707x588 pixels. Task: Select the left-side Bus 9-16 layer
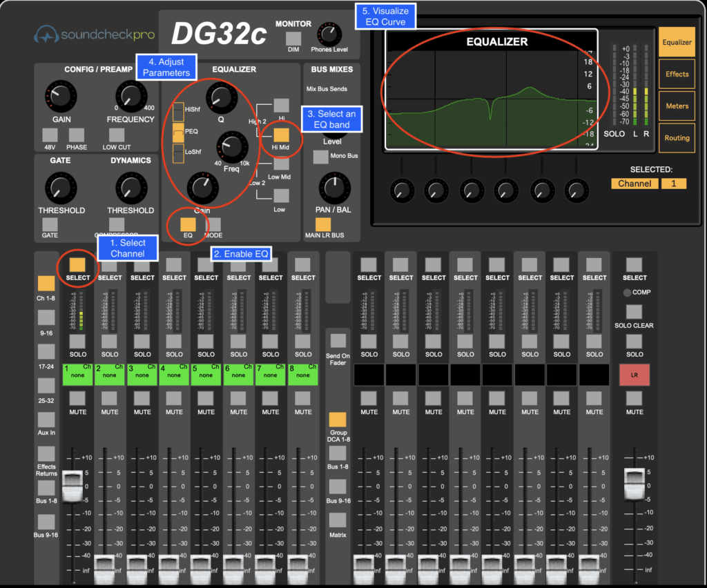click(46, 522)
